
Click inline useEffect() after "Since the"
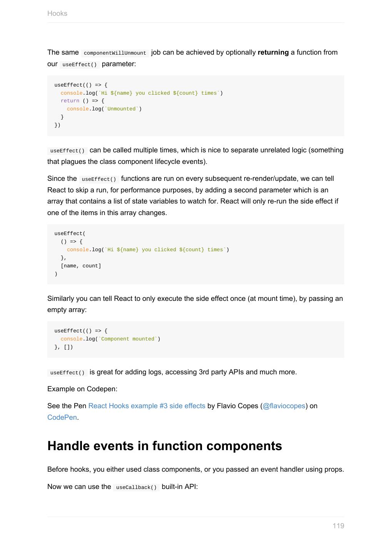99,179
